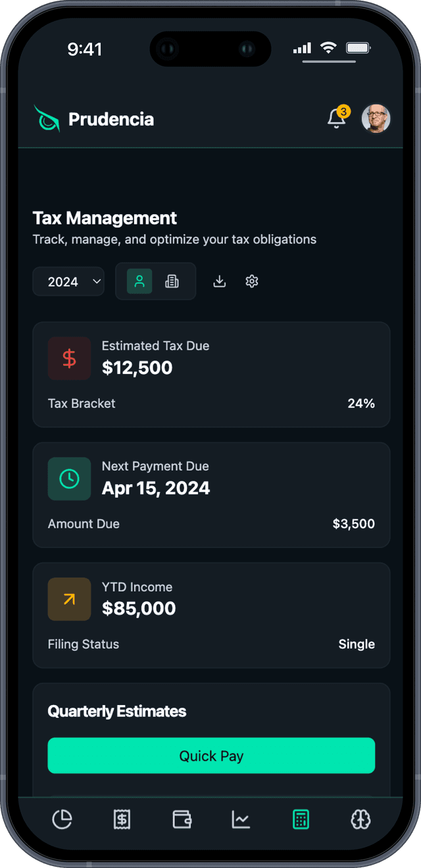Open the line chart analytics tab

point(241,819)
